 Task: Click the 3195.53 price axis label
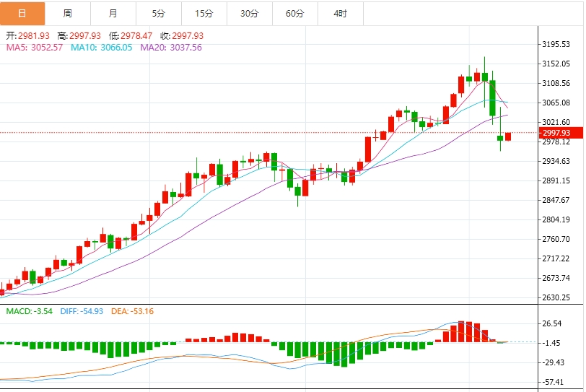(556, 44)
